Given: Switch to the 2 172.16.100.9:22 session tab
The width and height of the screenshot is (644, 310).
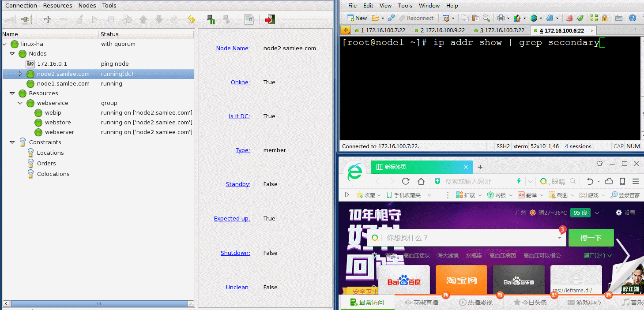Looking at the screenshot, I should 442,30.
